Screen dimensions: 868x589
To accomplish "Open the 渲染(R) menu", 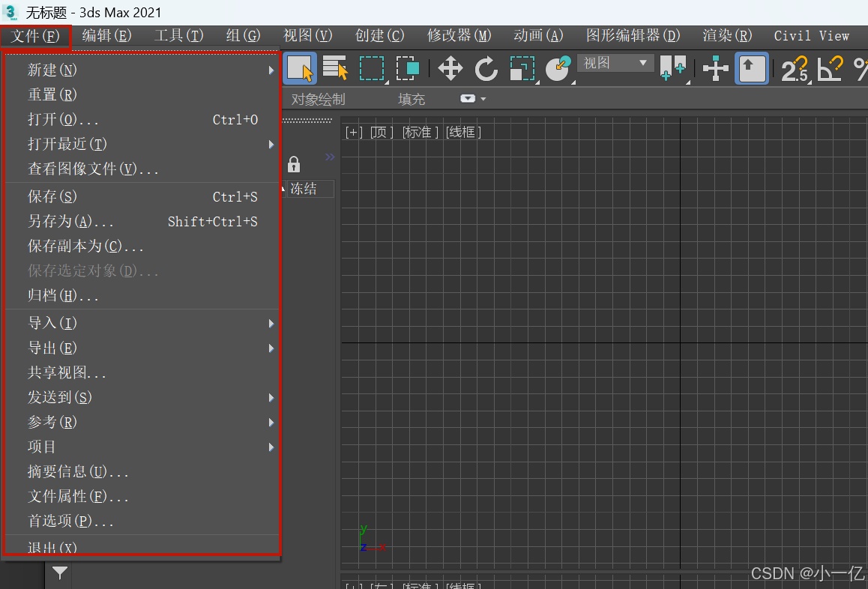I will pos(727,36).
